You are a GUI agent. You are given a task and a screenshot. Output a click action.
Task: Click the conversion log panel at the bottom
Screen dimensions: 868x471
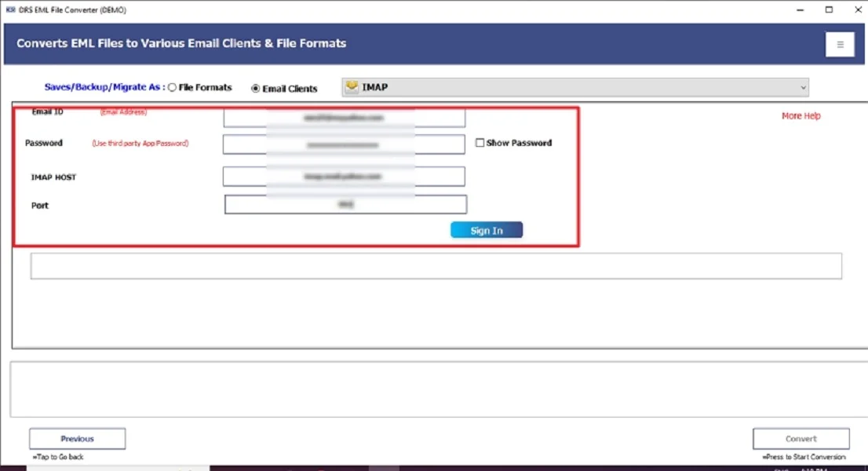[434, 390]
